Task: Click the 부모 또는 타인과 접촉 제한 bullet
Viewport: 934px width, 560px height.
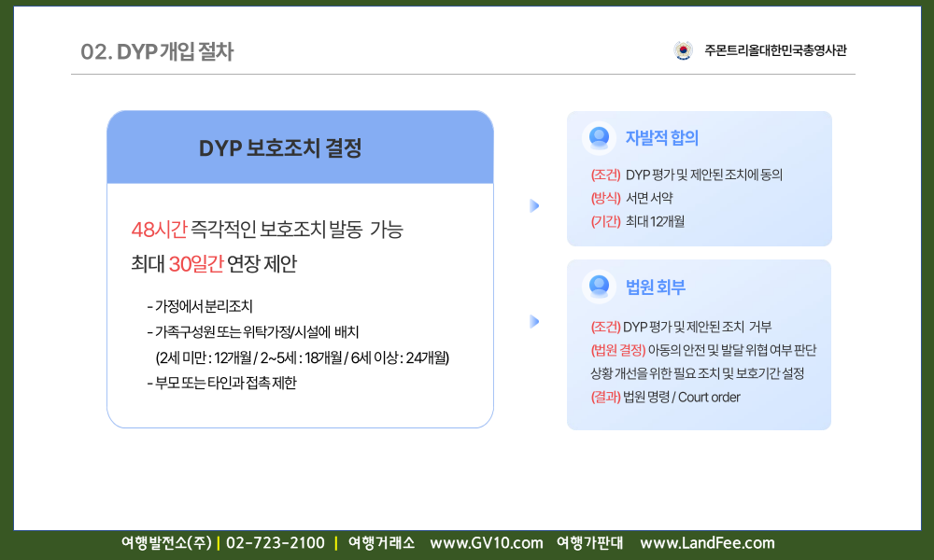Action: click(221, 383)
